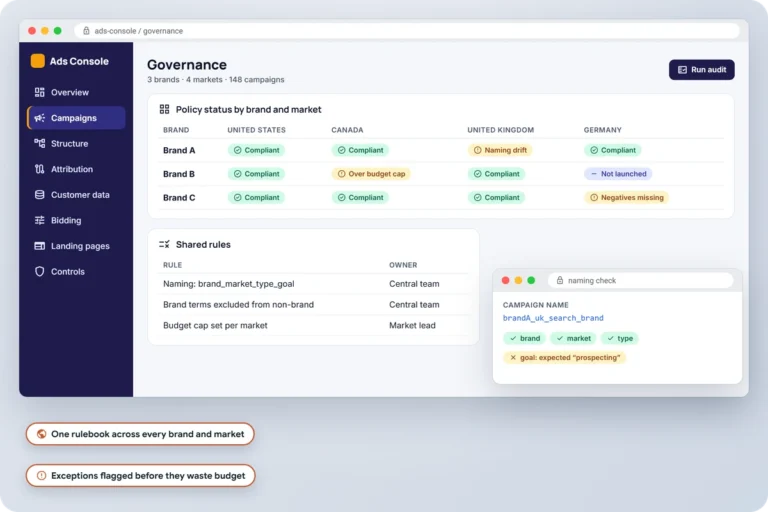Click the Controls shield icon
The height and width of the screenshot is (512, 768).
coord(40,271)
